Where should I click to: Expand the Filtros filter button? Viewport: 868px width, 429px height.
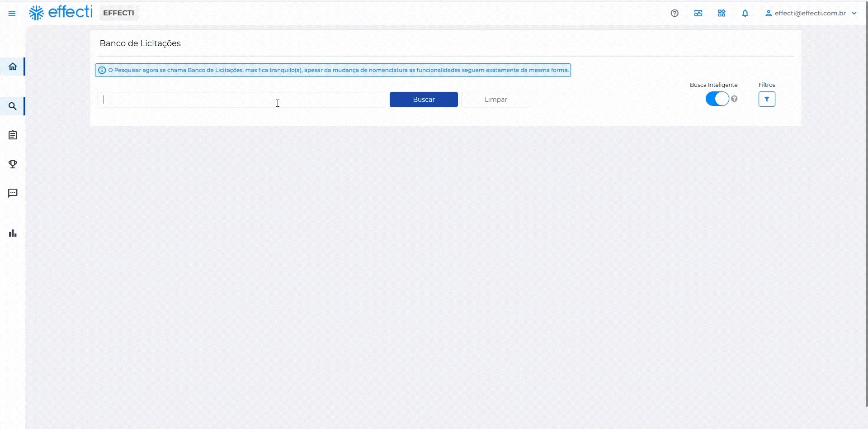[767, 99]
